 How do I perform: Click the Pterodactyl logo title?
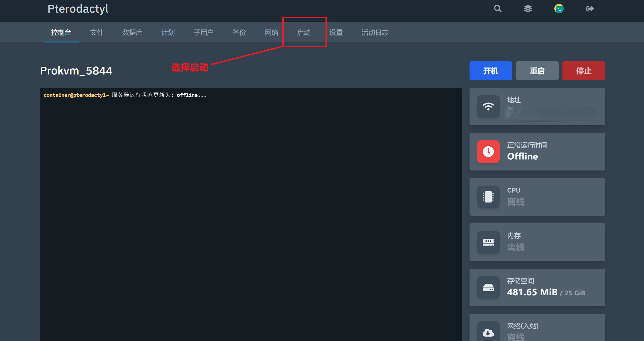click(x=78, y=9)
